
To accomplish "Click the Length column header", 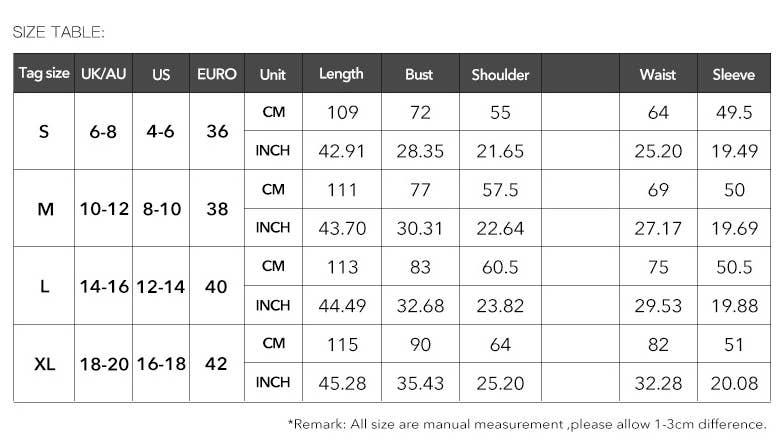I will pos(341,74).
